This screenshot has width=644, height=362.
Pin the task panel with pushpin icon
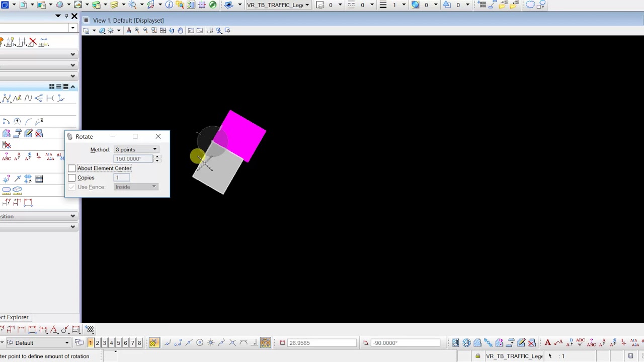66,16
